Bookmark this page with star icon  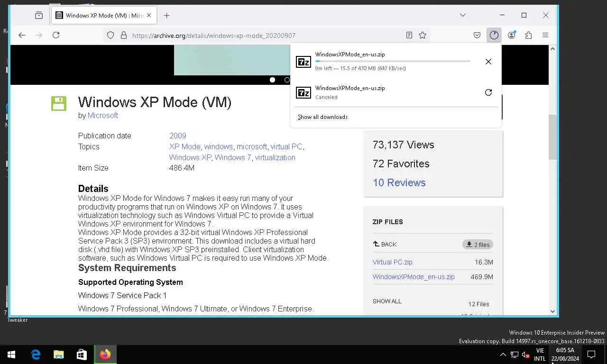click(x=423, y=35)
